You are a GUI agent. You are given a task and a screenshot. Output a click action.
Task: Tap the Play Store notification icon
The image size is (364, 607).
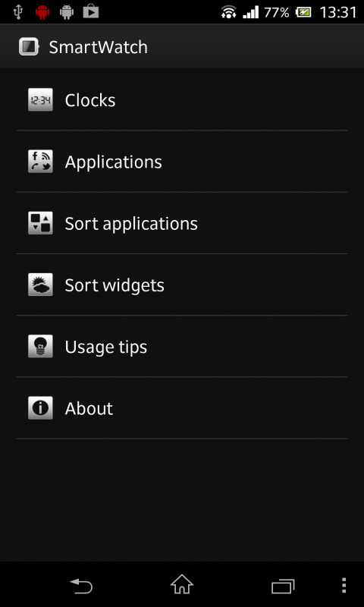(x=91, y=12)
